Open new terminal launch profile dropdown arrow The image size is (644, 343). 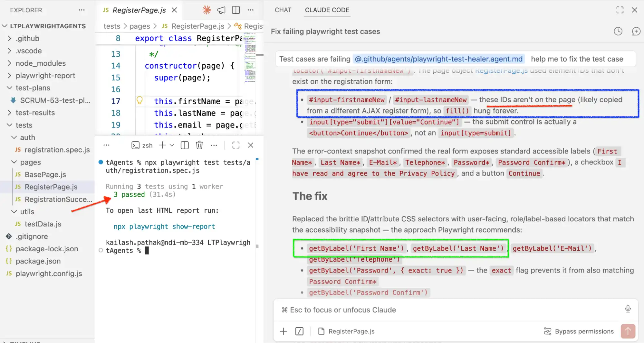pyautogui.click(x=172, y=145)
